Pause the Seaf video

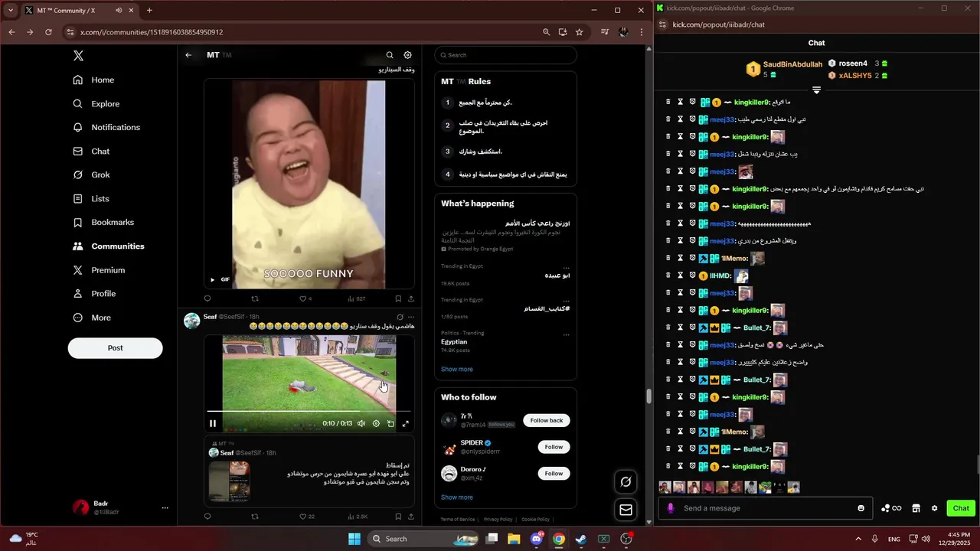(x=213, y=423)
